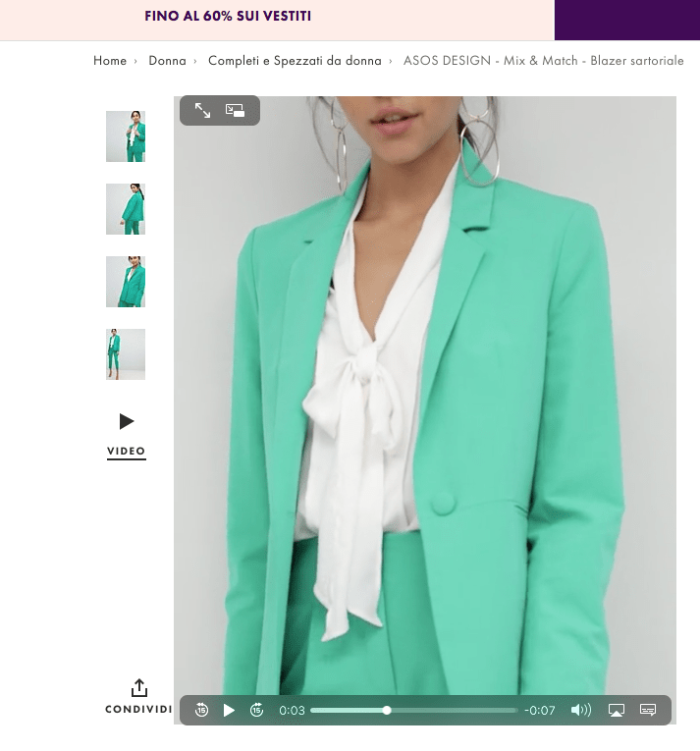The image size is (700, 751).
Task: Skip back 15 seconds in video
Action: 201,710
